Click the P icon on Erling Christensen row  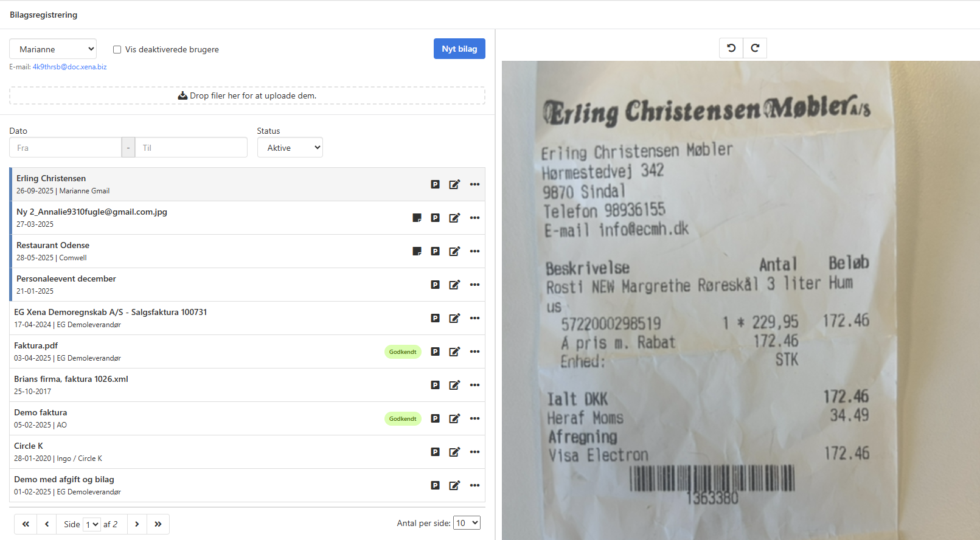point(435,184)
